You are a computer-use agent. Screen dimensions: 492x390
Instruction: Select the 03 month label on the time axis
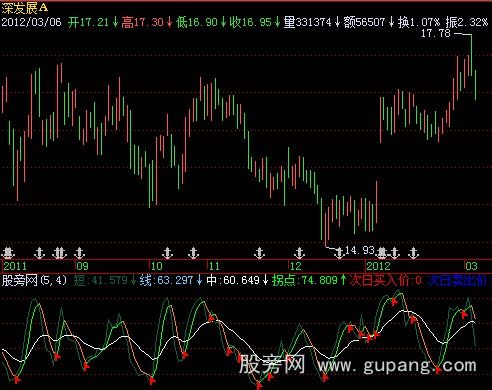471,266
